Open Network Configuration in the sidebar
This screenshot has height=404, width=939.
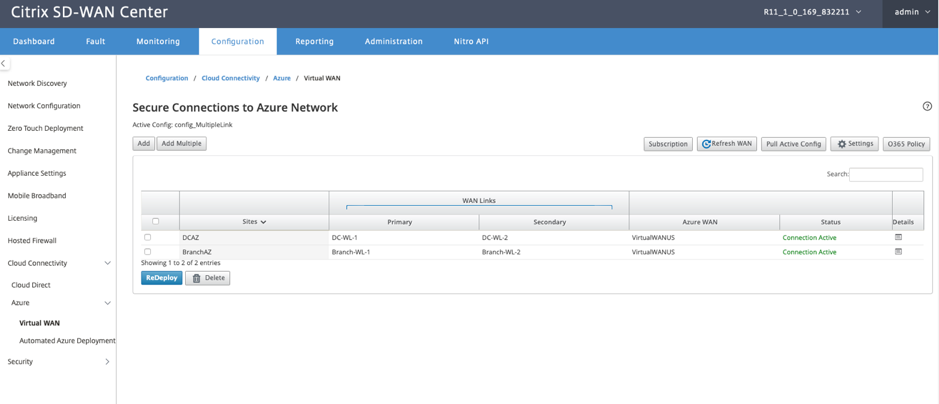(x=44, y=106)
